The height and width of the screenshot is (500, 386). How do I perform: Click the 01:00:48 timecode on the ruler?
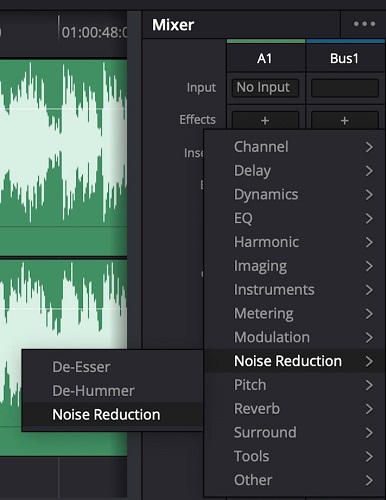coord(95,32)
